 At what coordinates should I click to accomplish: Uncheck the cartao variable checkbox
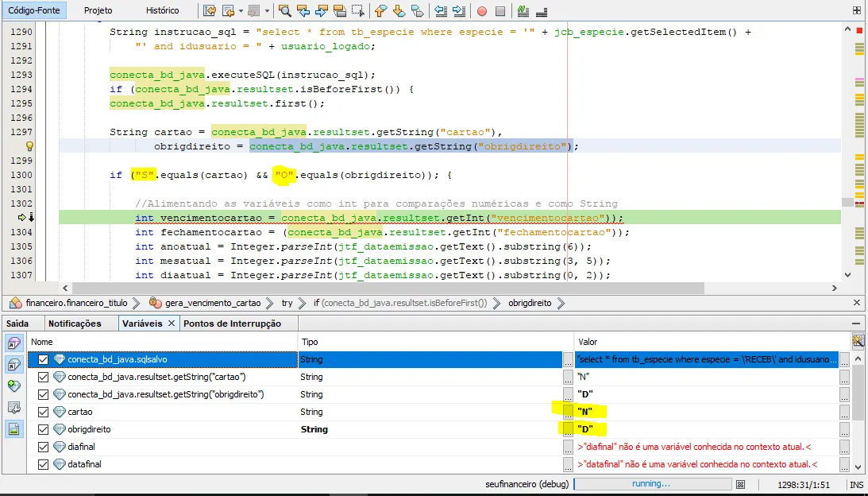click(44, 412)
